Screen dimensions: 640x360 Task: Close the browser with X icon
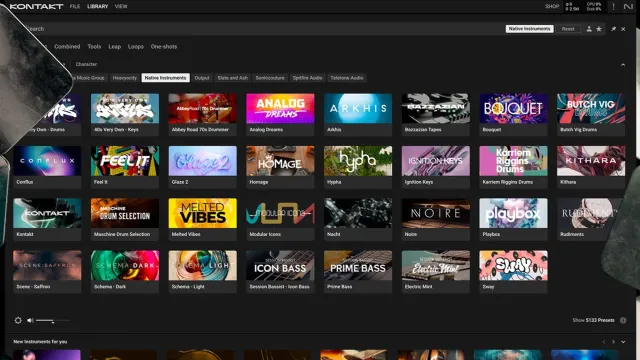pyautogui.click(x=623, y=29)
